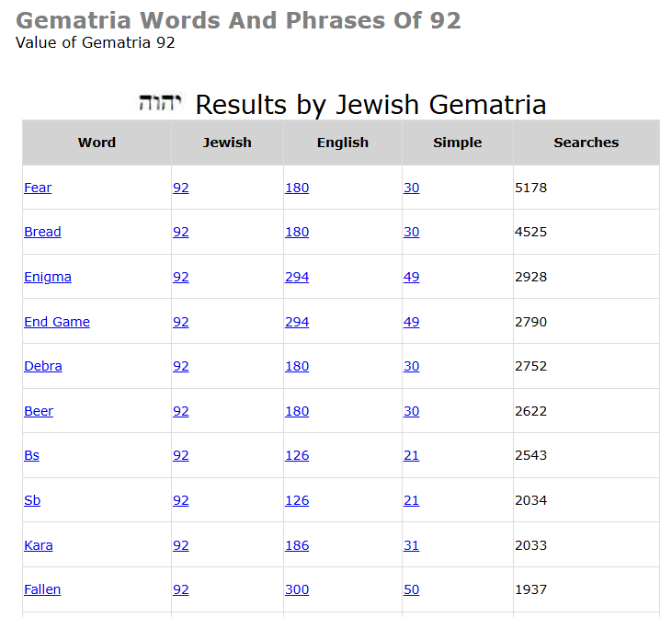The image size is (672, 617).
Task: Click English value 126 in Sb row
Action: point(297,500)
